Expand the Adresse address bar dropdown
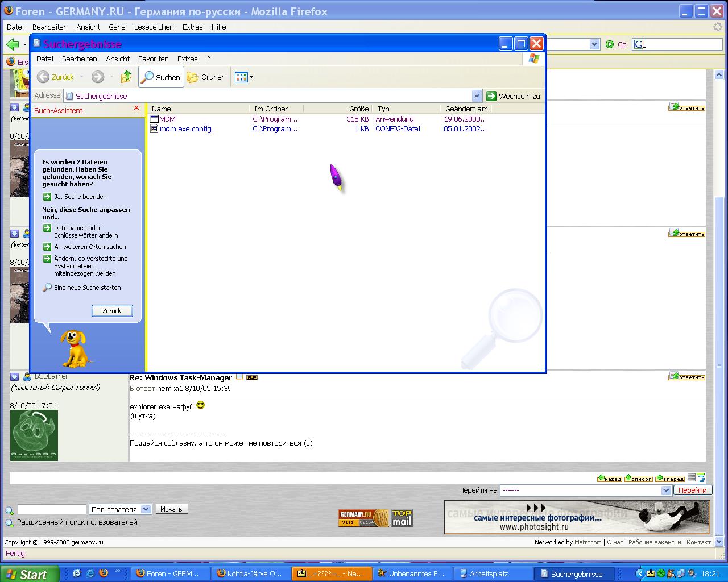This screenshot has height=582, width=728. 477,96
